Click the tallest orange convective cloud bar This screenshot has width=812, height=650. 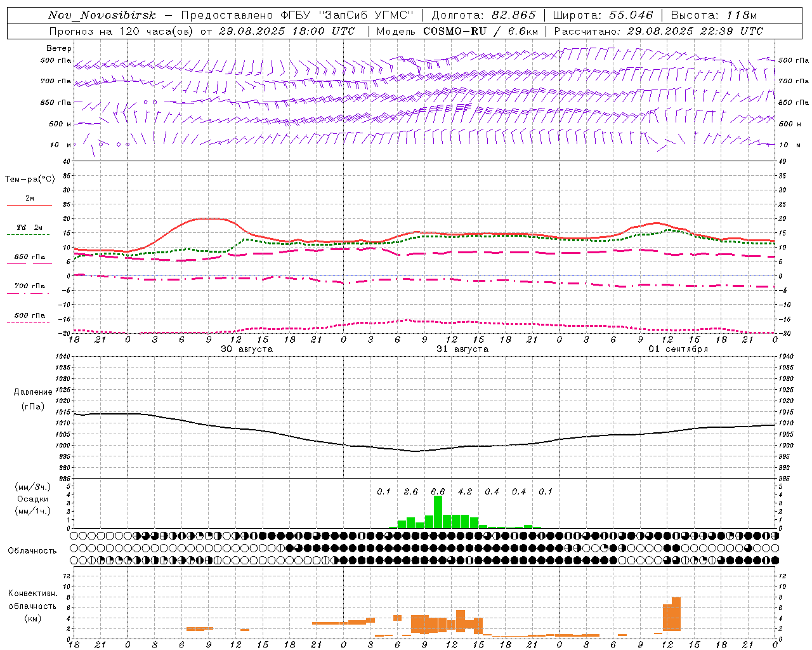676,614
